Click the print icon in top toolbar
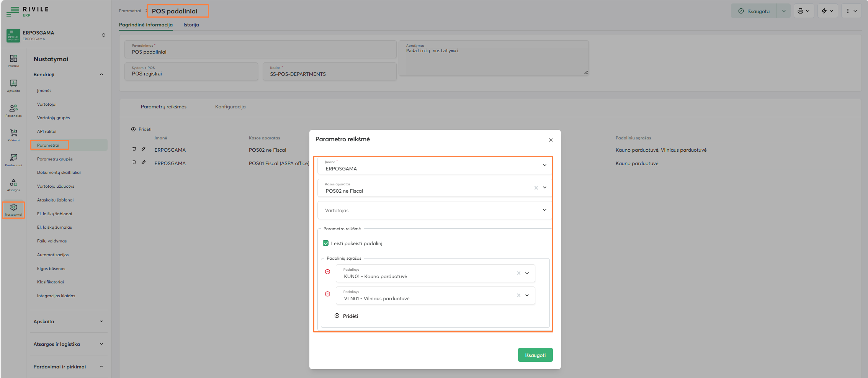Viewport: 868px width, 378px height. (803, 11)
